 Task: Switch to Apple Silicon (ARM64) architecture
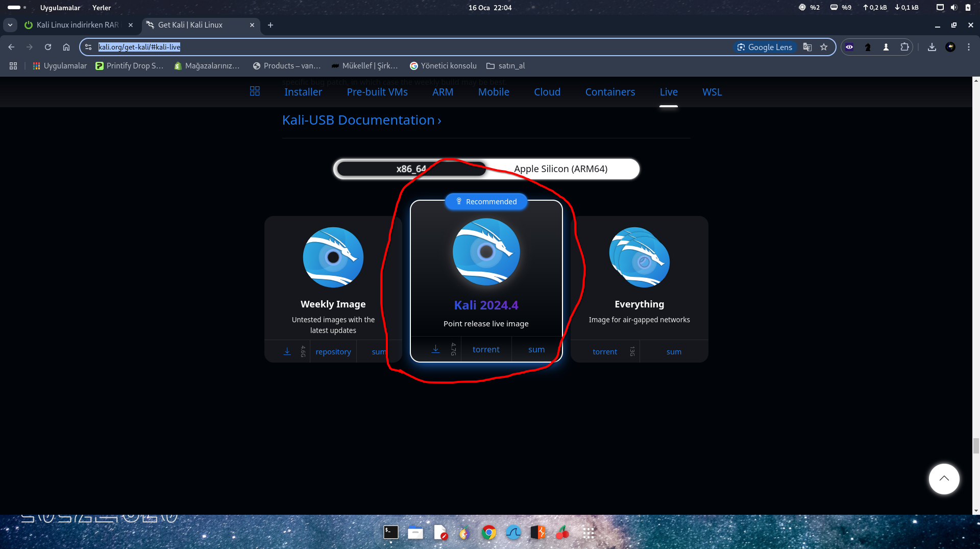(560, 169)
